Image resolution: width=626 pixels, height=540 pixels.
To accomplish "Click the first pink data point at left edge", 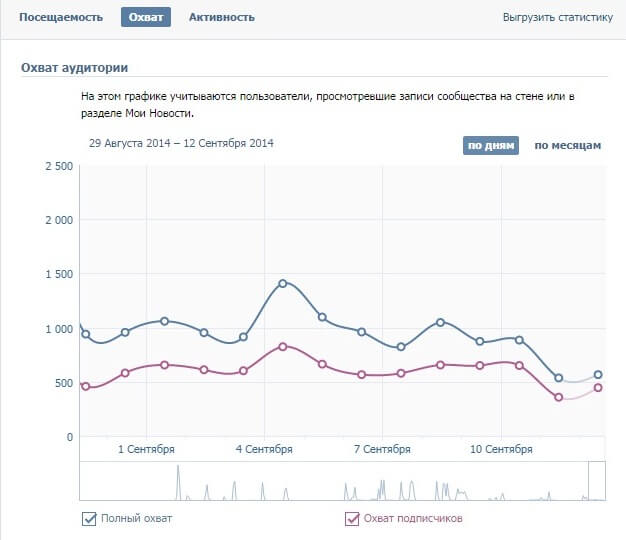I will [x=86, y=386].
